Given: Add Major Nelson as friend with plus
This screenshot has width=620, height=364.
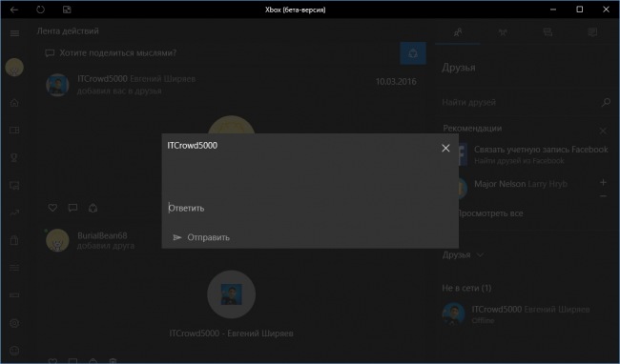Looking at the screenshot, I should pos(603,182).
